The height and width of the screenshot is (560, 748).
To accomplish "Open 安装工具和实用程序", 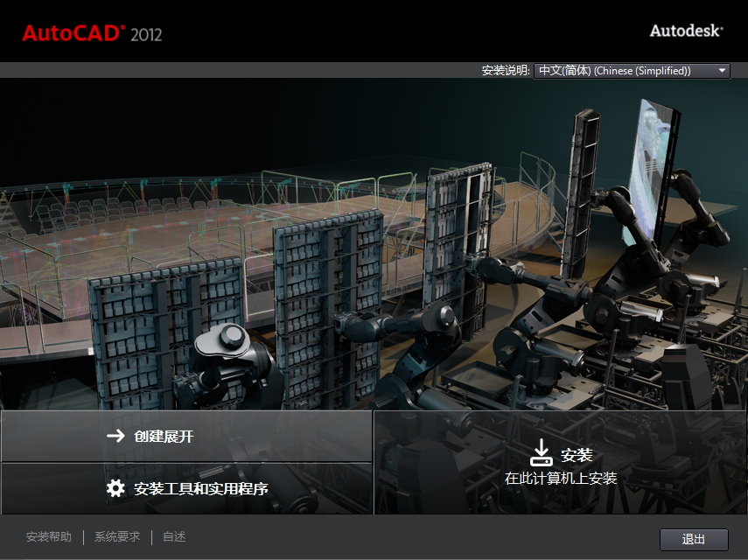I will coord(186,488).
